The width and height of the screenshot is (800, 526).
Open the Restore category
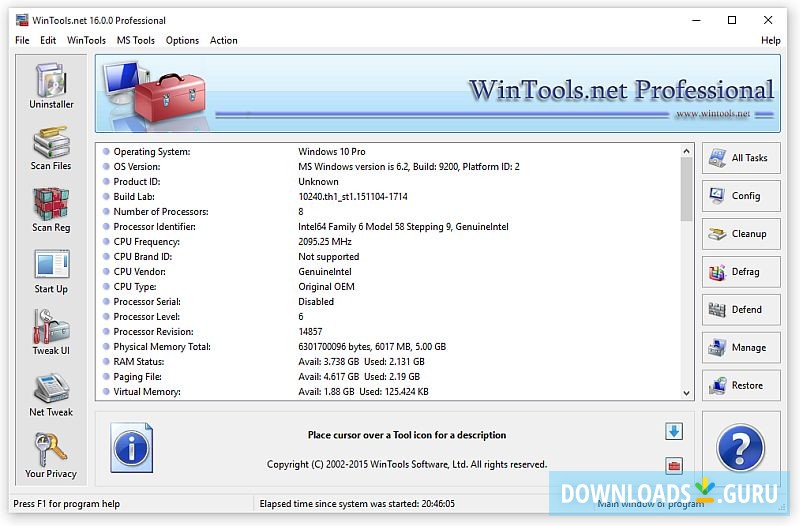741,386
